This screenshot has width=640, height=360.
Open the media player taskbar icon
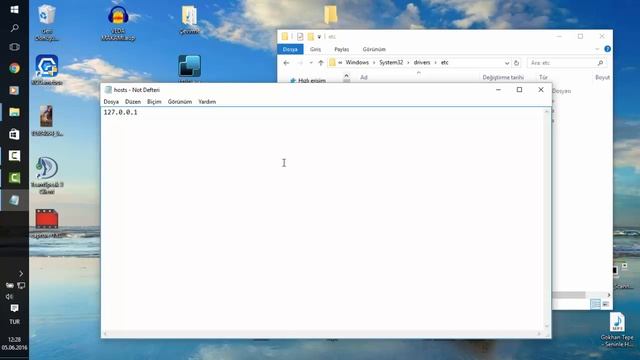[x=14, y=90]
